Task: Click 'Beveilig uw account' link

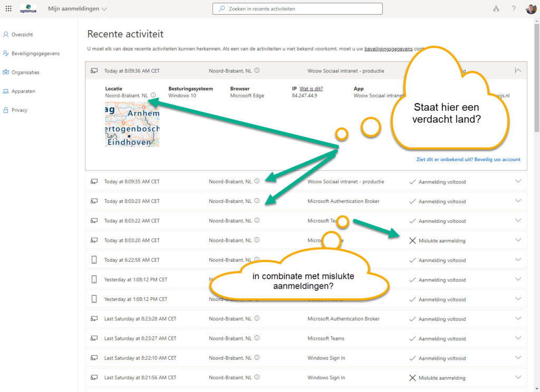Action: (x=497, y=159)
